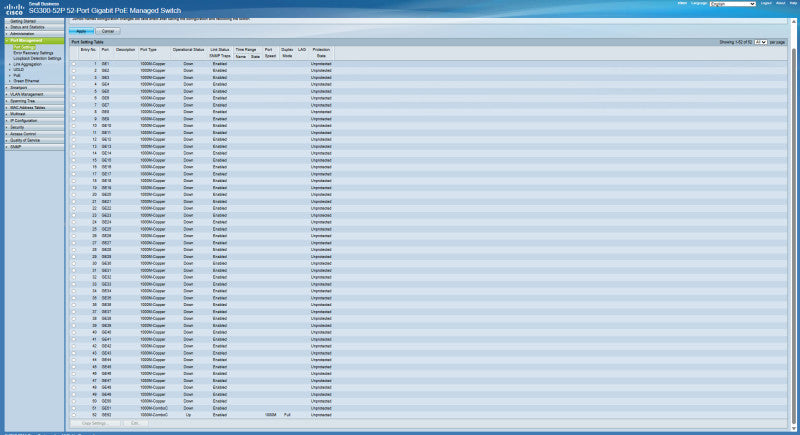Click the Cisco logo in header
The image size is (800, 435).
click(x=14, y=9)
